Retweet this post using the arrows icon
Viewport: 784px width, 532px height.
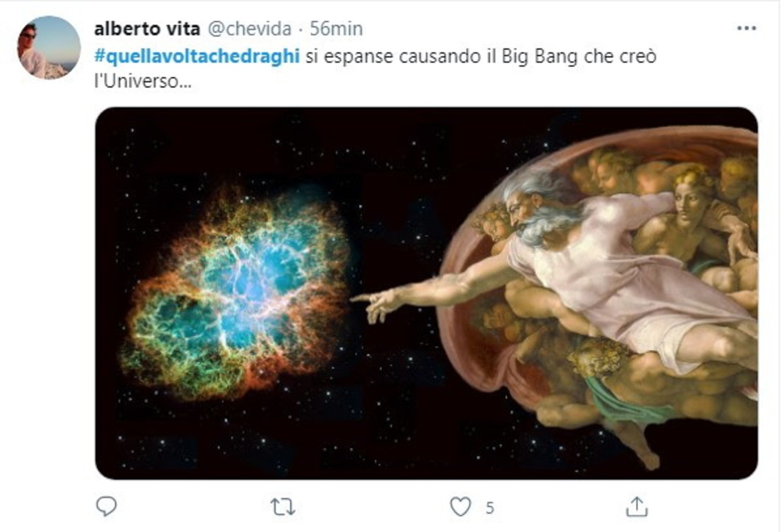click(x=283, y=508)
